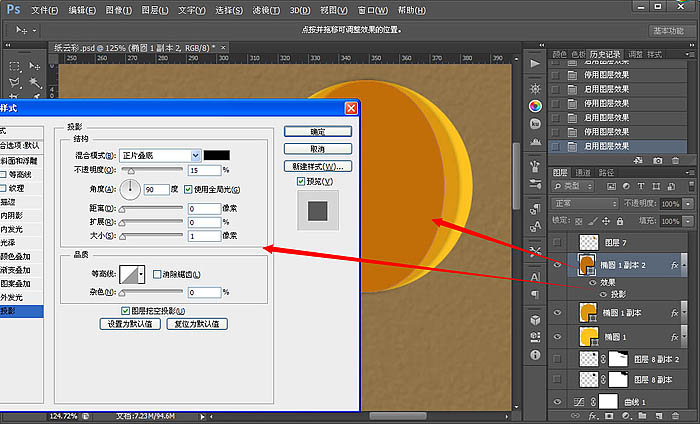Viewport: 700px width, 424px height.
Task: Open the Info panel icon
Action: [x=535, y=355]
